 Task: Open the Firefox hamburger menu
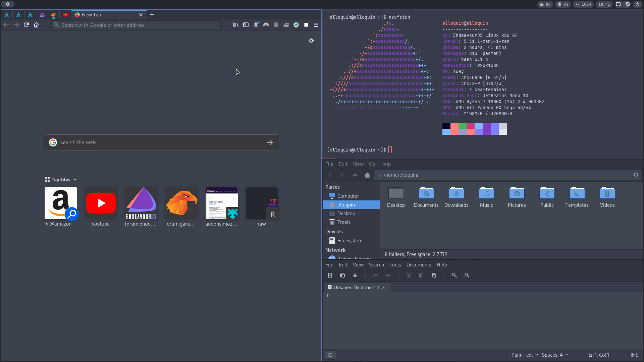tap(316, 25)
